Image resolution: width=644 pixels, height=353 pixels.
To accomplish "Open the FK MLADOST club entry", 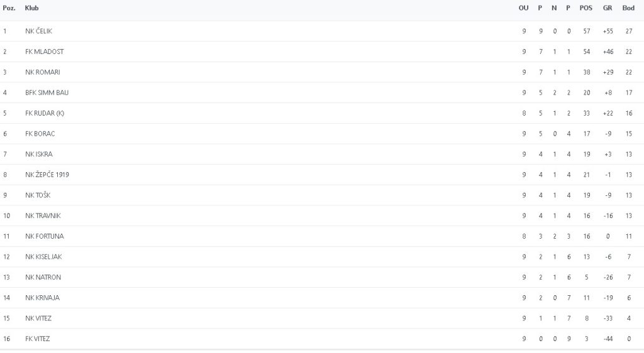I will (x=44, y=52).
